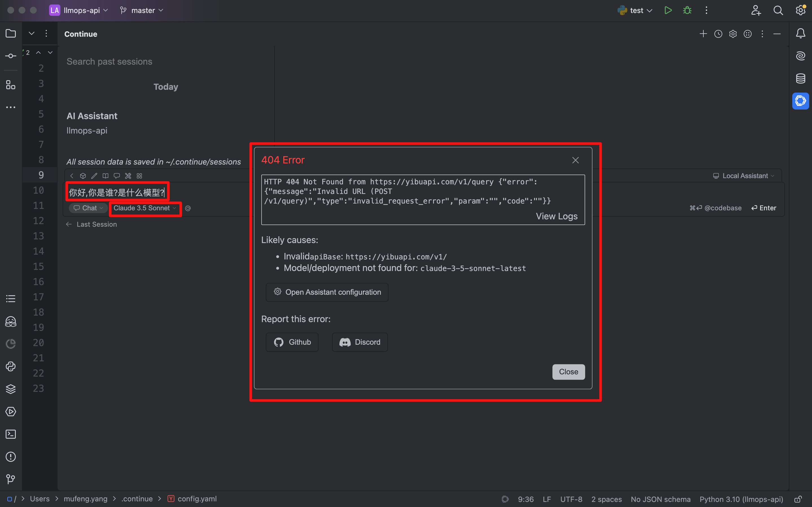Screen dimensions: 812x507
Task: Open Search Everywhere with the magnifier icon
Action: [x=778, y=10]
